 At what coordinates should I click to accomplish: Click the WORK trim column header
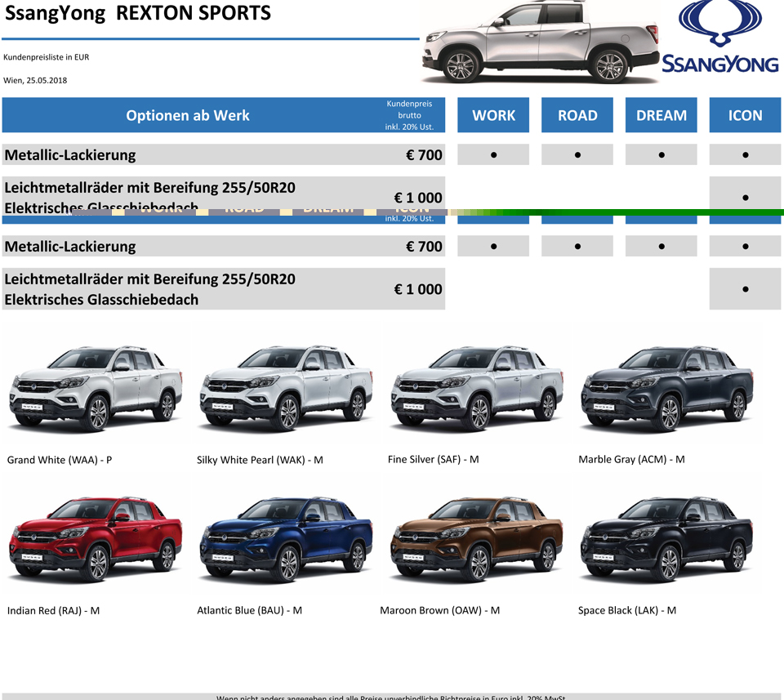point(493,115)
